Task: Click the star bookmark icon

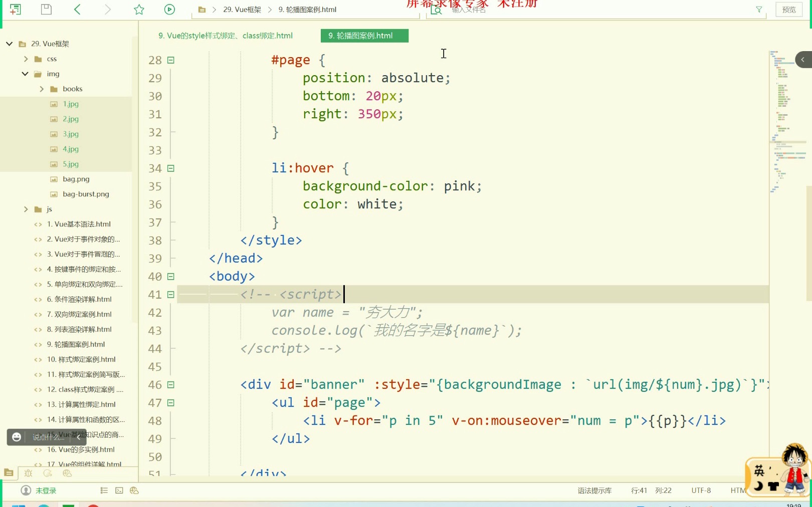Action: 139,10
